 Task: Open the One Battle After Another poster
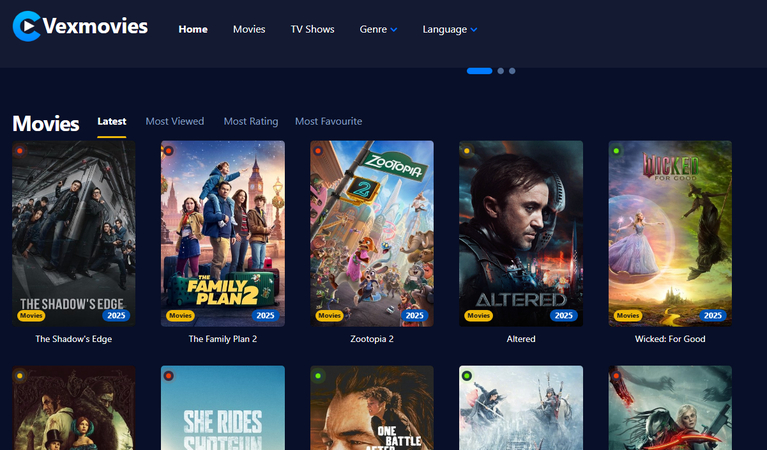coord(372,408)
